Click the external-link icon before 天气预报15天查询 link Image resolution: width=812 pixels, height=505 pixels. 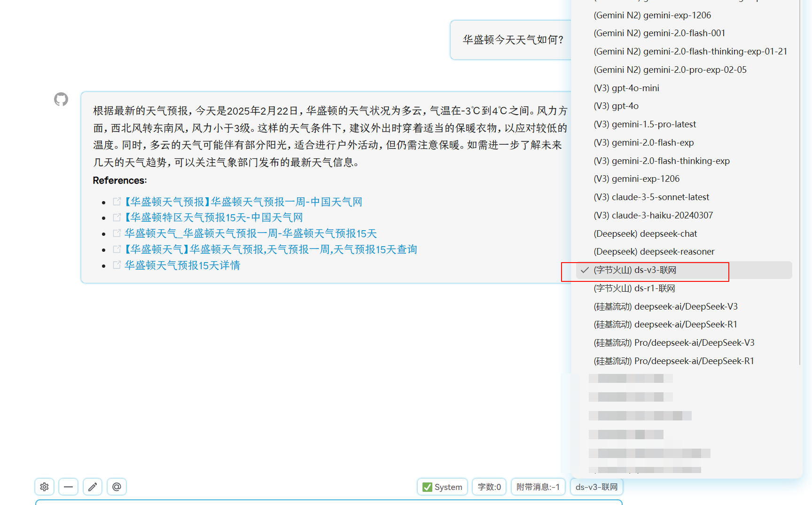[x=117, y=249]
